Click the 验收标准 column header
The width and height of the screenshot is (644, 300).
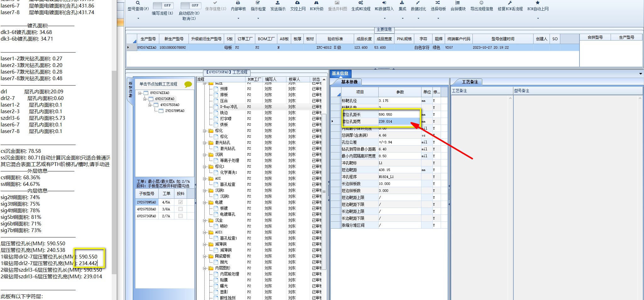(335, 39)
